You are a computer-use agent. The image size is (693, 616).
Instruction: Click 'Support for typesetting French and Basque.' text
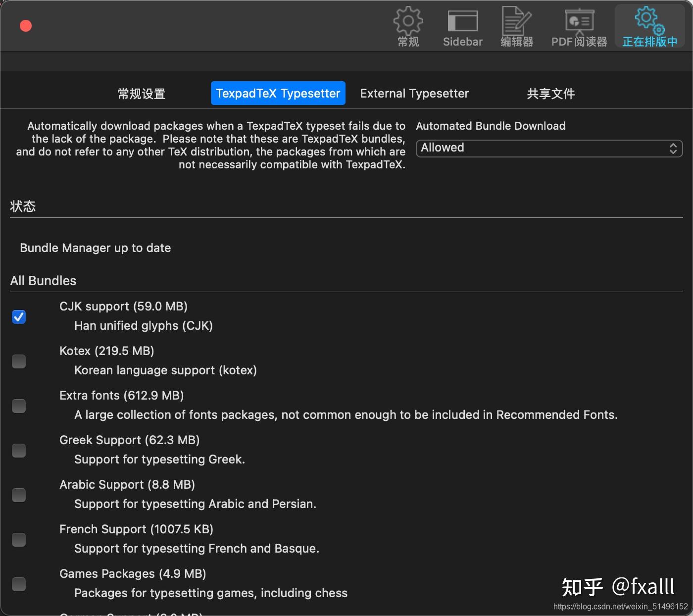coord(197,549)
